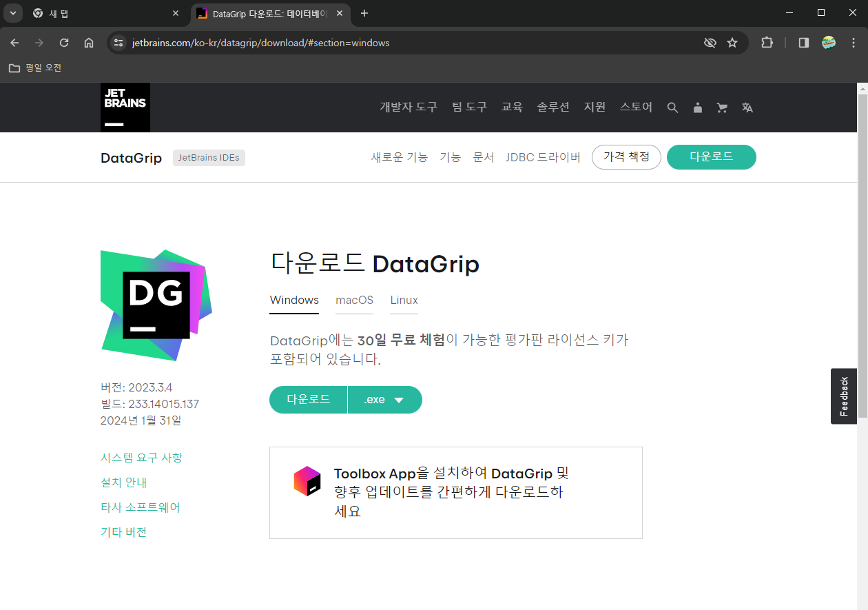Select the Windows download tab
Viewport: 868px width, 610px height.
294,301
